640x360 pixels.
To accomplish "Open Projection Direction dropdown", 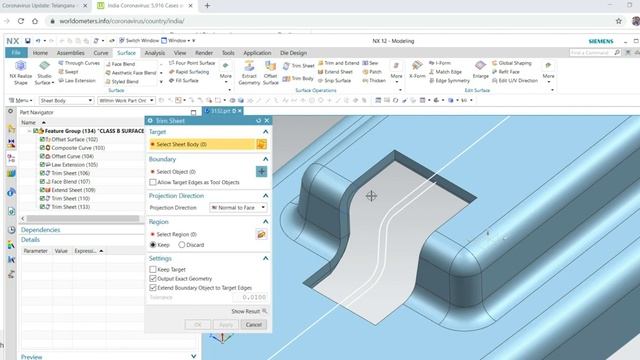I will click(238, 208).
